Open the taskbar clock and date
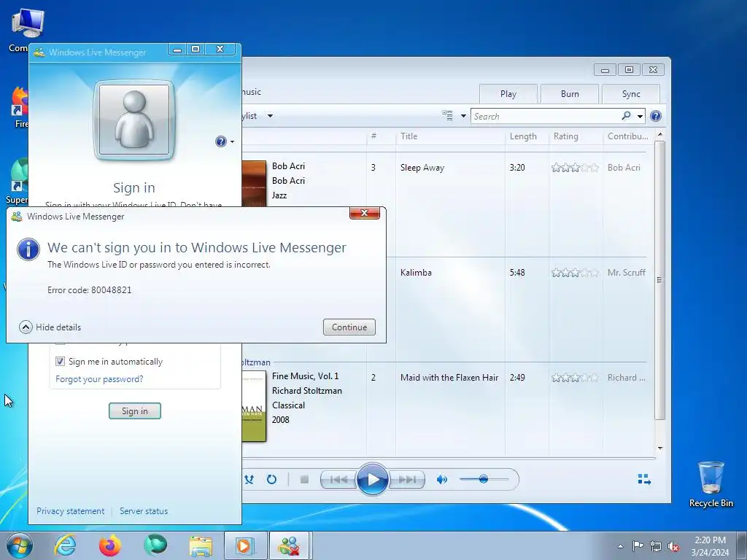747x560 pixels. tap(710, 546)
